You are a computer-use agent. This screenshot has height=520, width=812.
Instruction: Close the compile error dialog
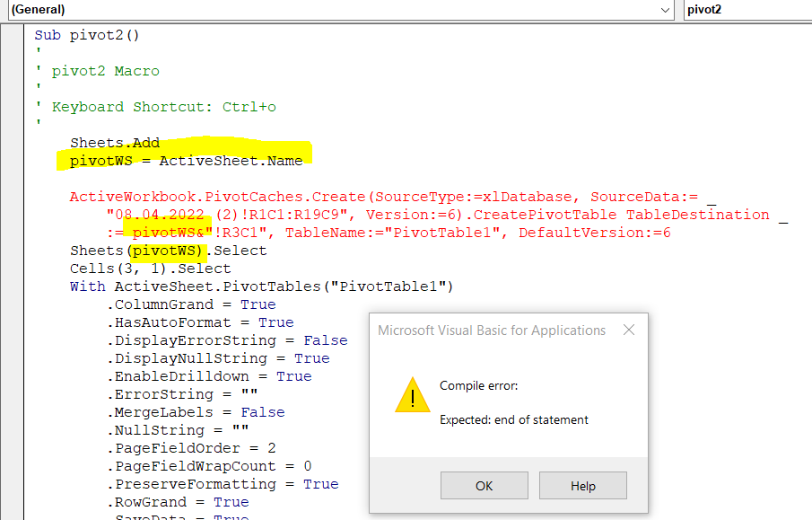(x=628, y=330)
